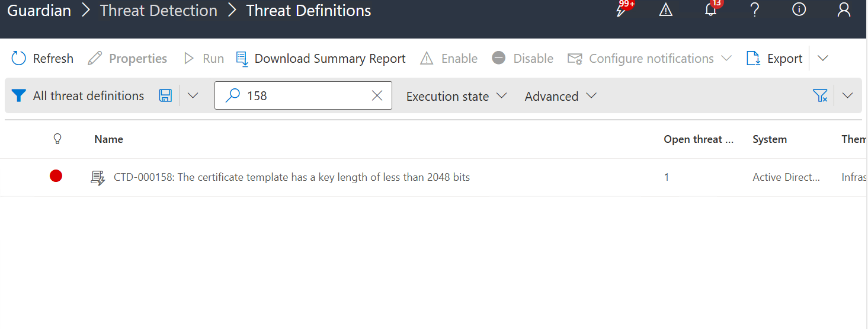The width and height of the screenshot is (868, 329).
Task: Open the warning triangle alerts icon
Action: click(x=666, y=10)
